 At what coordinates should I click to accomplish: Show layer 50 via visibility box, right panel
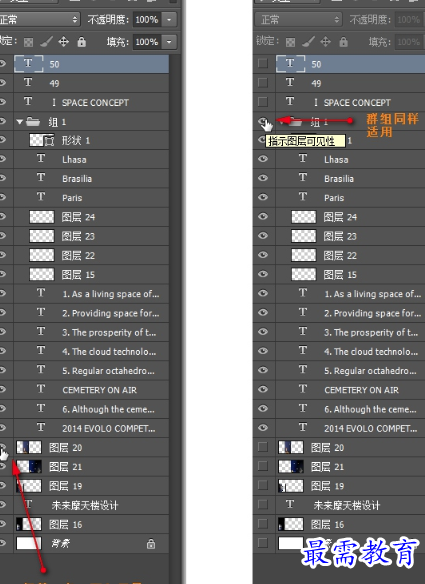(263, 63)
